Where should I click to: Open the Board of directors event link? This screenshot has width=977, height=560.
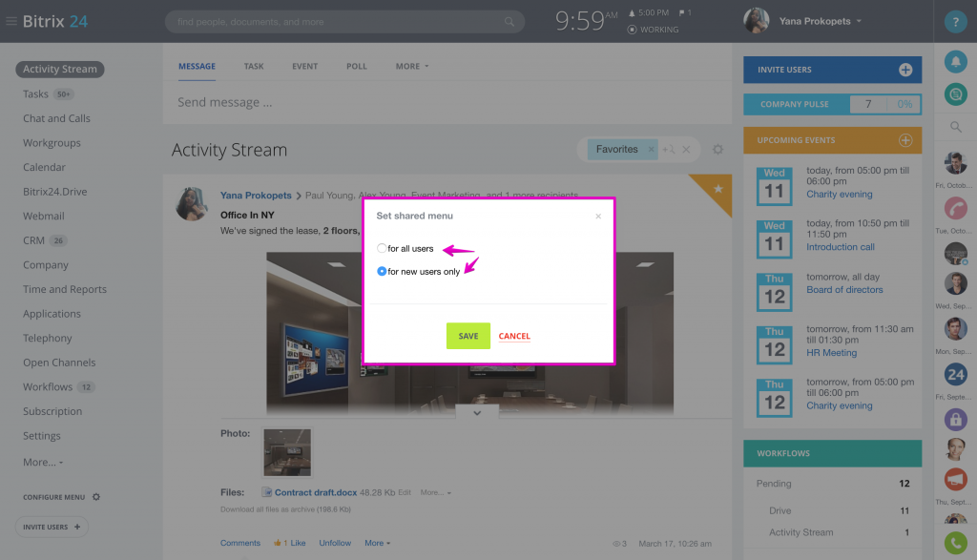[844, 290]
